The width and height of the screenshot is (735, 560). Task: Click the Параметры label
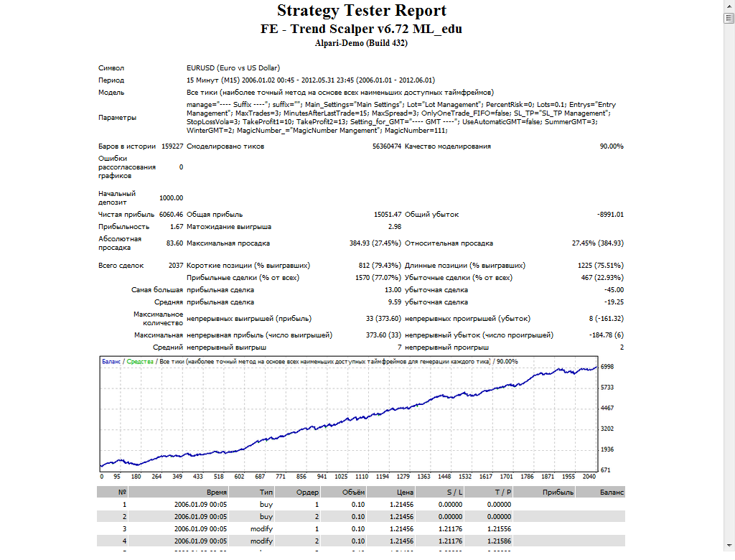click(117, 117)
